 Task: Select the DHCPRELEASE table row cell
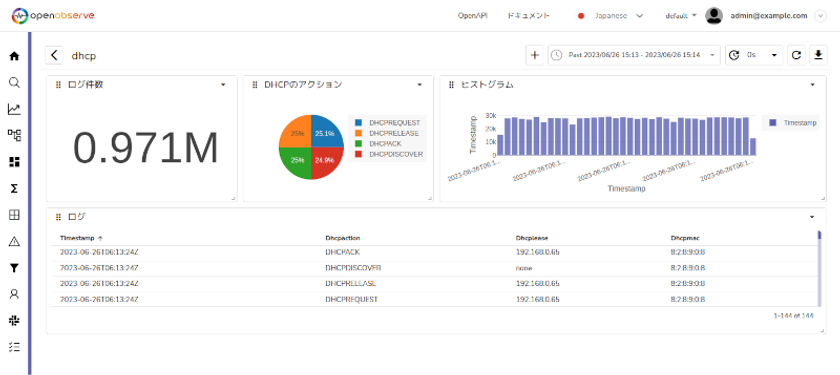(x=350, y=283)
